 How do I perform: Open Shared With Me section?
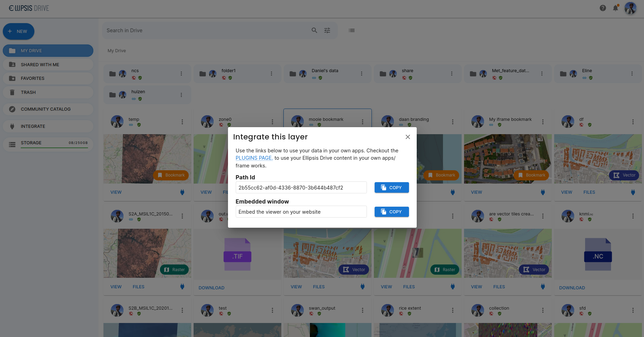(48, 64)
